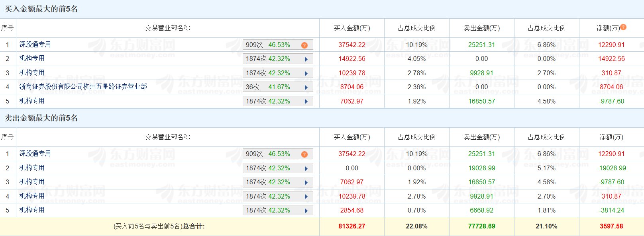This screenshot has height=236, width=644.
Task: Open 机构专用 link in sell table row 5
Action: pyautogui.click(x=32, y=210)
